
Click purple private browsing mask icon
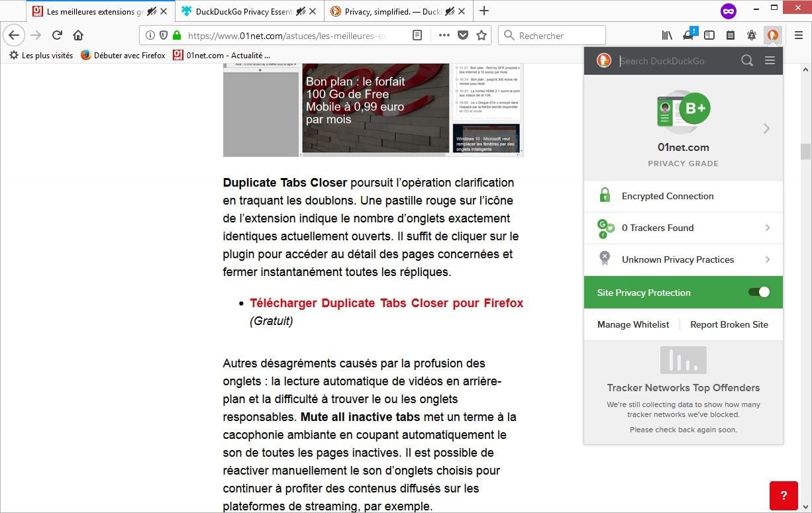[x=729, y=11]
